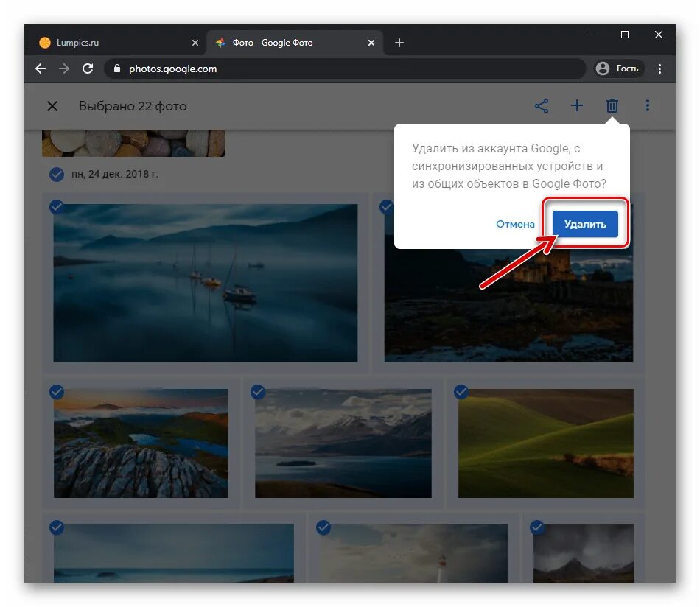Click the padlock icon in the address bar
This screenshot has width=700, height=607.
(117, 69)
